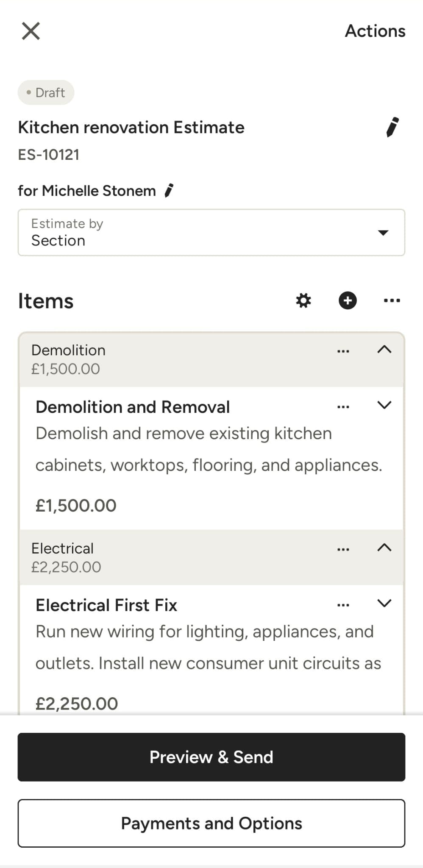The height and width of the screenshot is (868, 423).
Task: Open Items settings gear
Action: 303,300
